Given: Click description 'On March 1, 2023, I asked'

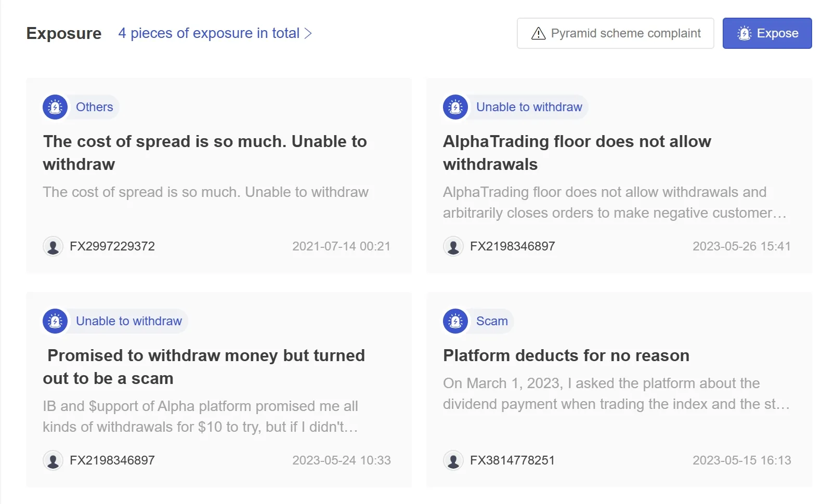Looking at the screenshot, I should point(617,394).
